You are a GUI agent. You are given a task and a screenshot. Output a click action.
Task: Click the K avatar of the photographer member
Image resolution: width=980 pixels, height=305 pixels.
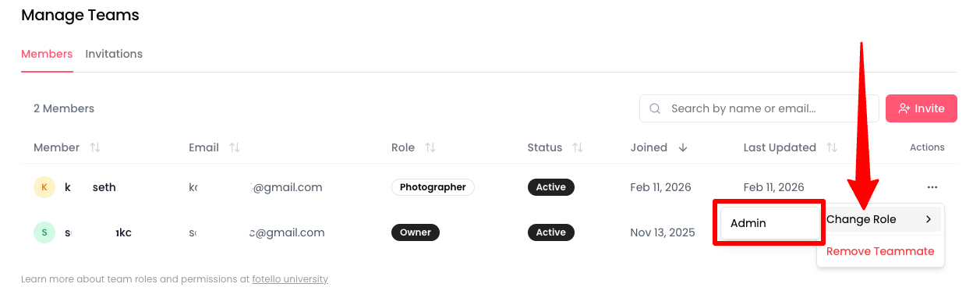pyautogui.click(x=44, y=187)
